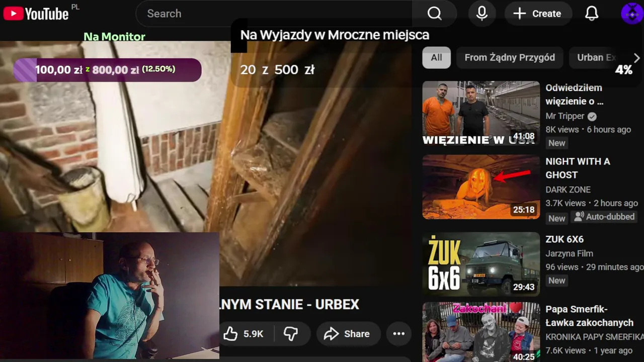Click the Auto-dubbed badge
644x362 pixels.
(604, 217)
